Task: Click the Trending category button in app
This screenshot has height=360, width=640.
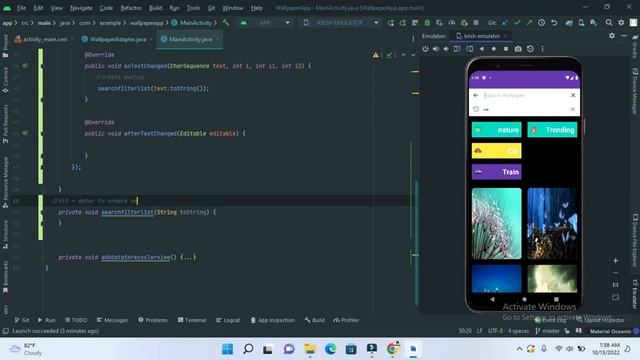Action: [552, 130]
